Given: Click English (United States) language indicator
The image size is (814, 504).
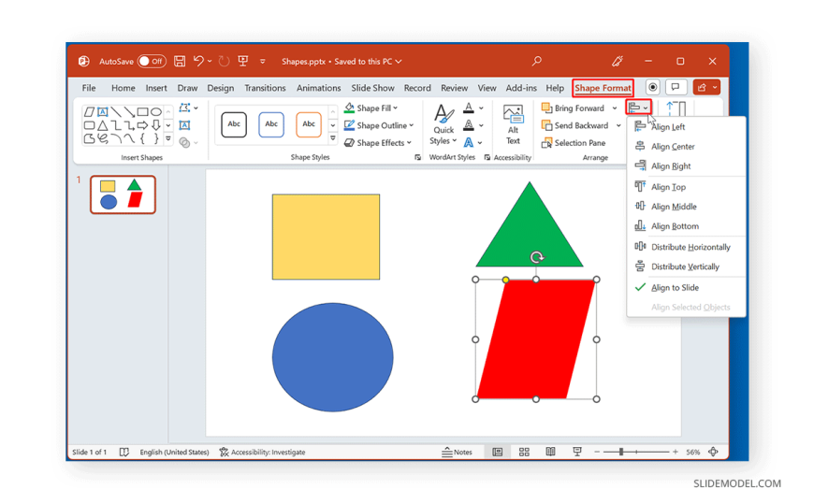Looking at the screenshot, I should 174,452.
